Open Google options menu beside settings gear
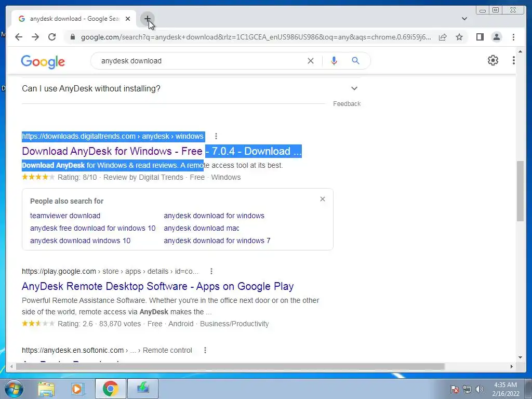Image resolution: width=532 pixels, height=399 pixels. tap(514, 60)
